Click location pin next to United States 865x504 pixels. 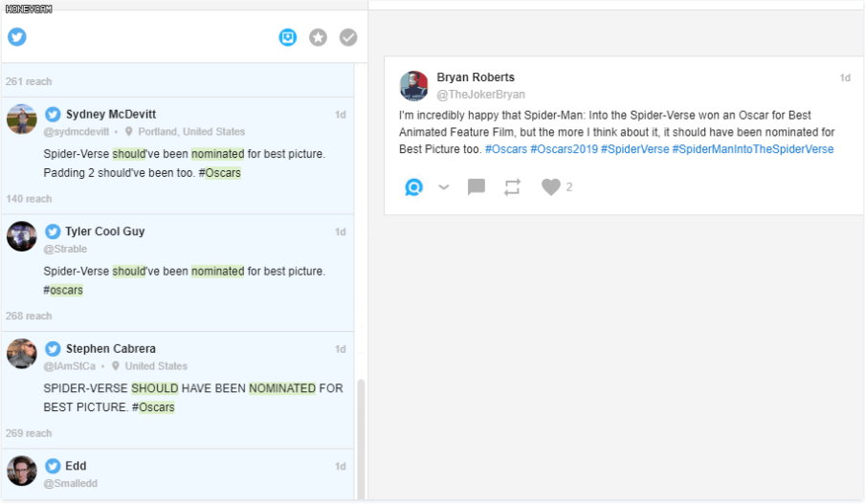pos(116,366)
